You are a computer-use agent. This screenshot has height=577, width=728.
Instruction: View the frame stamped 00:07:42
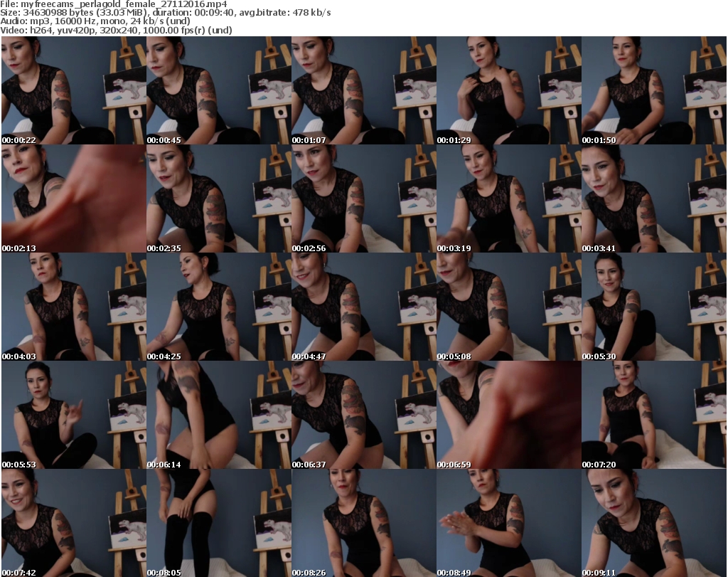coord(74,523)
